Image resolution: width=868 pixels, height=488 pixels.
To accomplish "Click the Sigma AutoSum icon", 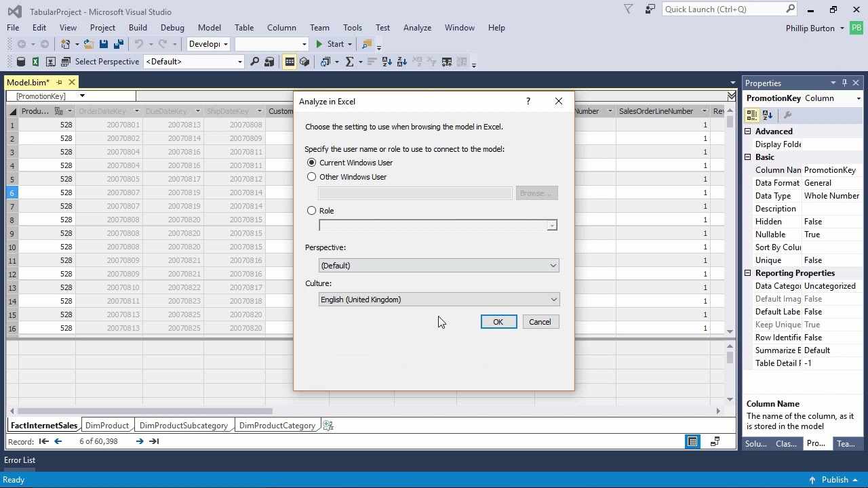I will point(349,62).
